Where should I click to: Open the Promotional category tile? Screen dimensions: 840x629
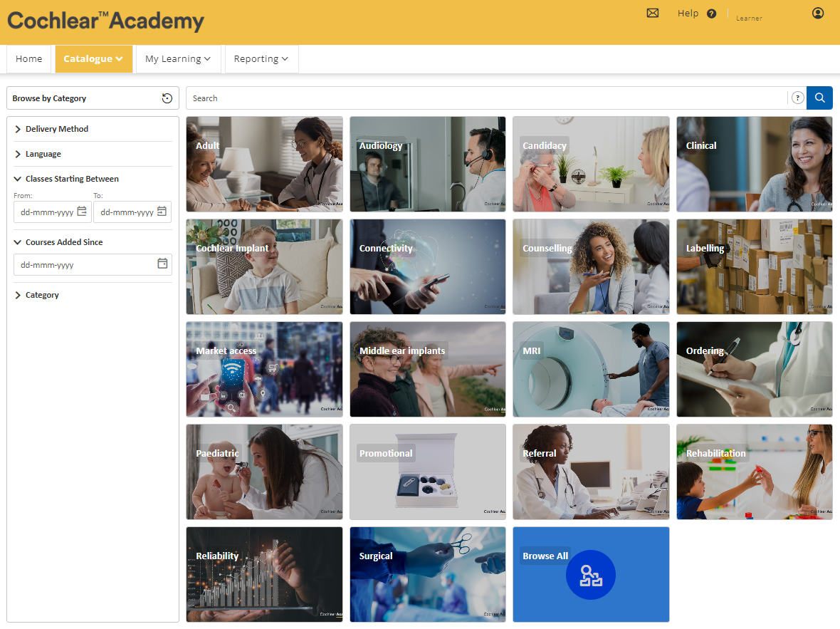point(428,472)
